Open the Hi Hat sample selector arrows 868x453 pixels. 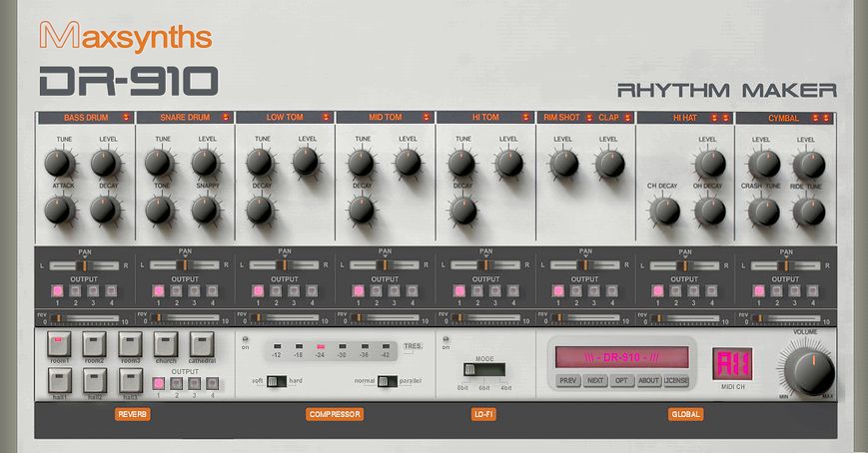pyautogui.click(x=726, y=117)
